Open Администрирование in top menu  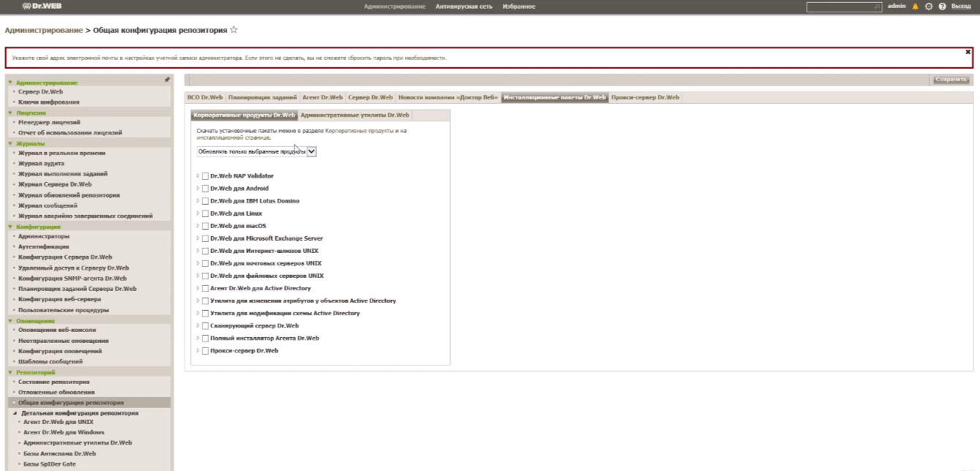pos(395,7)
